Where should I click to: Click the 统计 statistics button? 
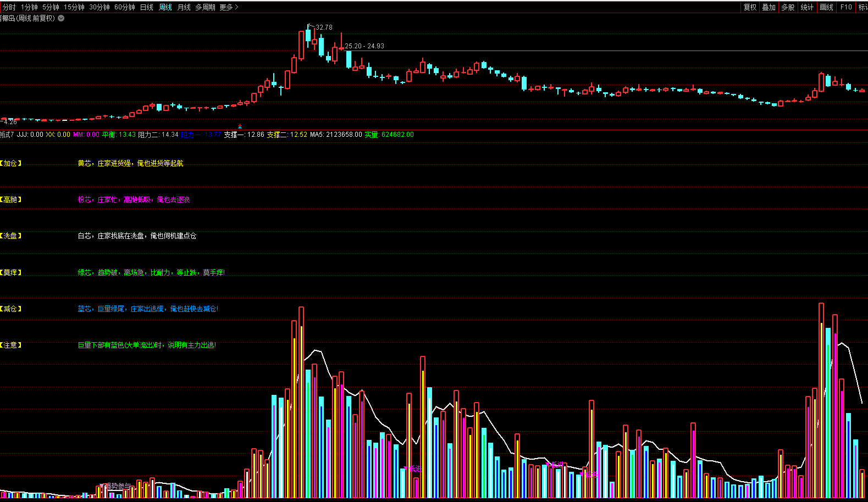coord(807,7)
